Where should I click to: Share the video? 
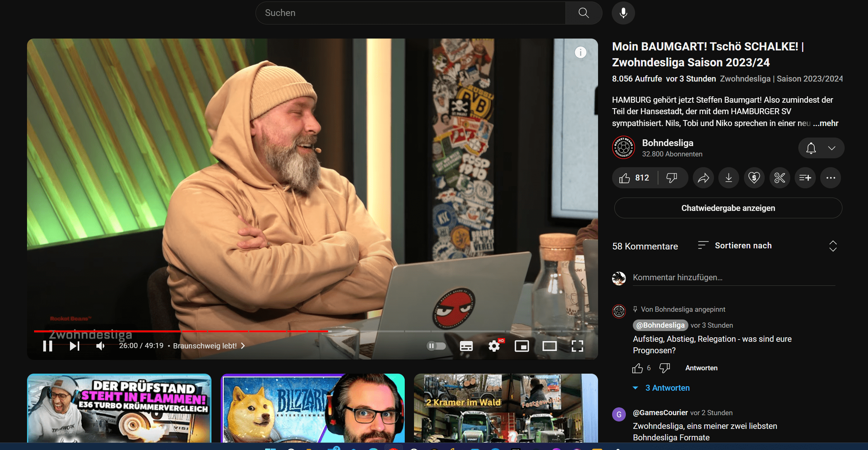pos(703,178)
